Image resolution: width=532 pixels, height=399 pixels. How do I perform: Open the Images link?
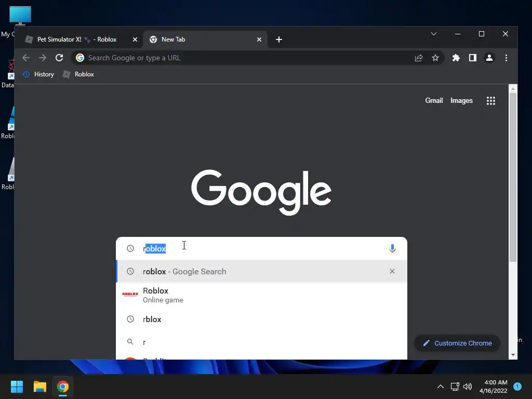point(461,100)
